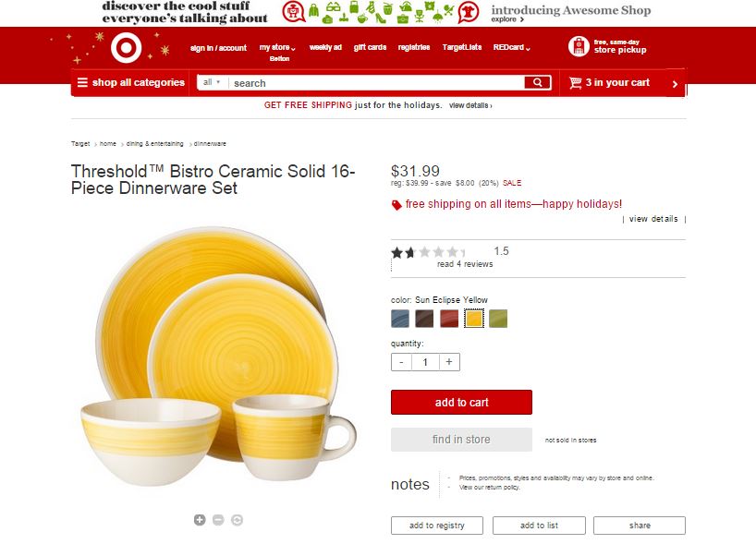
Task: Zoom out of product image
Action: (218, 520)
